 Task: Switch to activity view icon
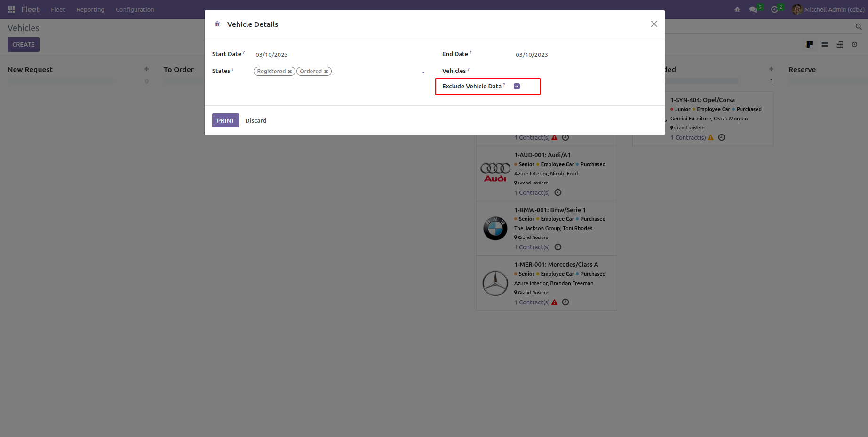(854, 44)
